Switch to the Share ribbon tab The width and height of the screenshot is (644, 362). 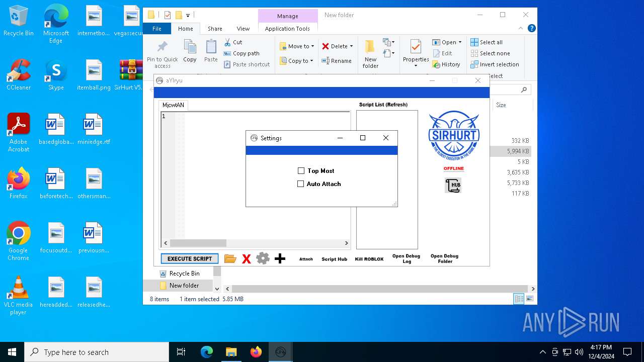pos(215,29)
